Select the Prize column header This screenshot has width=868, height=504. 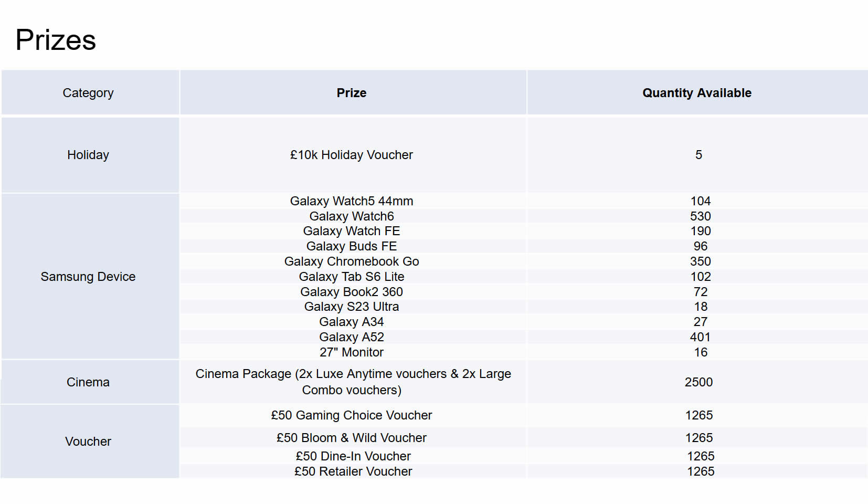(x=352, y=93)
